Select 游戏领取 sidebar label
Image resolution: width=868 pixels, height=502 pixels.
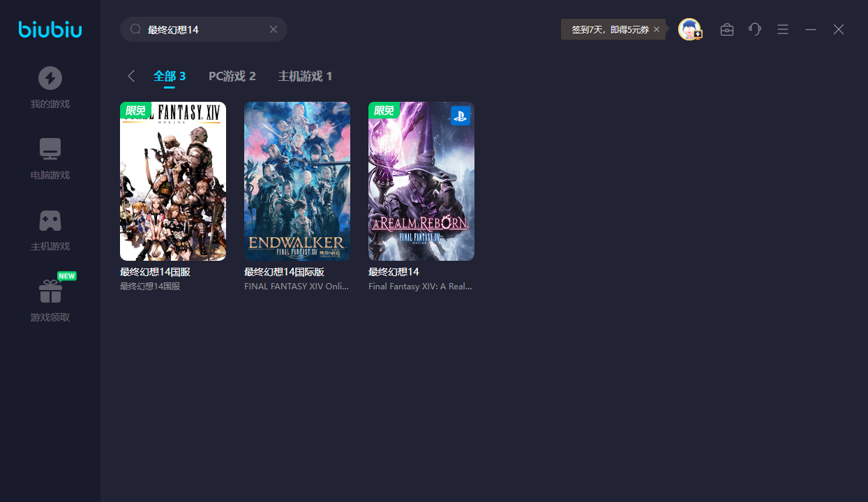tap(50, 318)
